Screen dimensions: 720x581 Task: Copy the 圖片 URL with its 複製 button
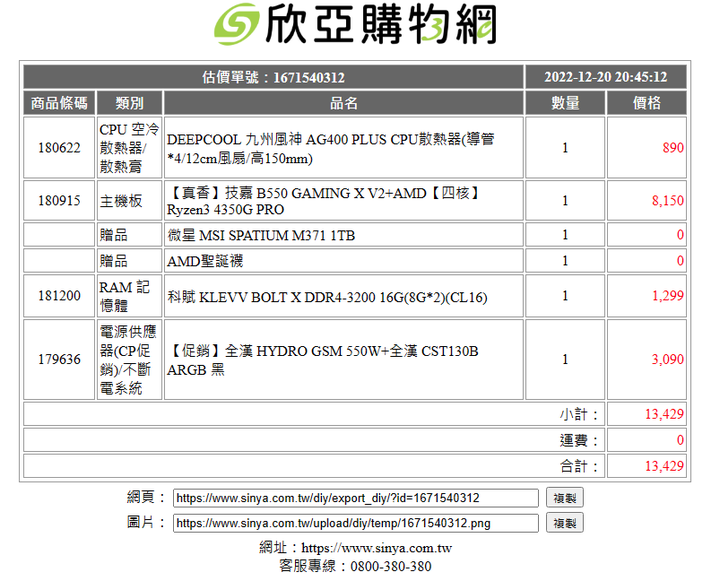[x=564, y=523]
